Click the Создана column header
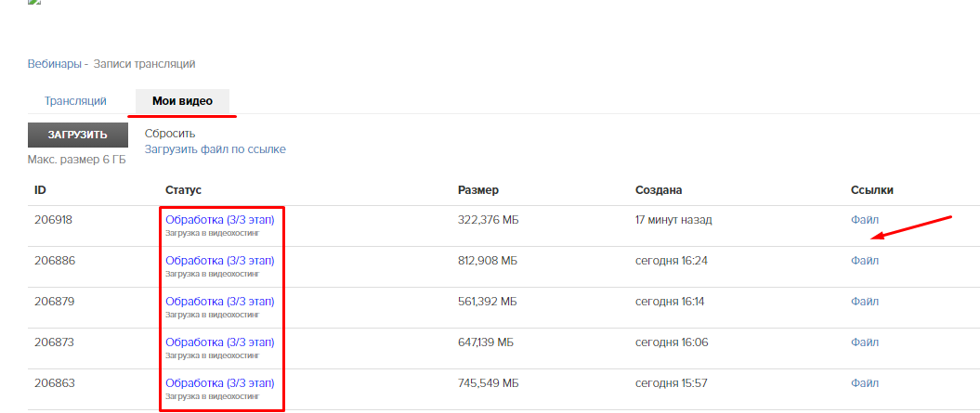980x413 pixels. pos(659,190)
